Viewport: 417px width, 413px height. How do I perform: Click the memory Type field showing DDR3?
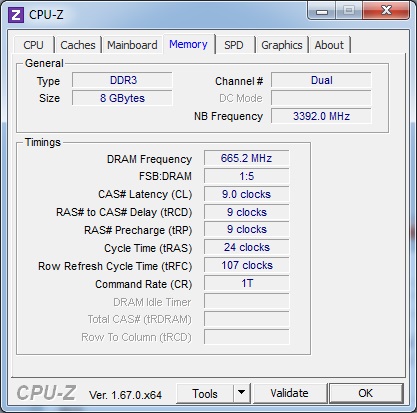(x=122, y=80)
